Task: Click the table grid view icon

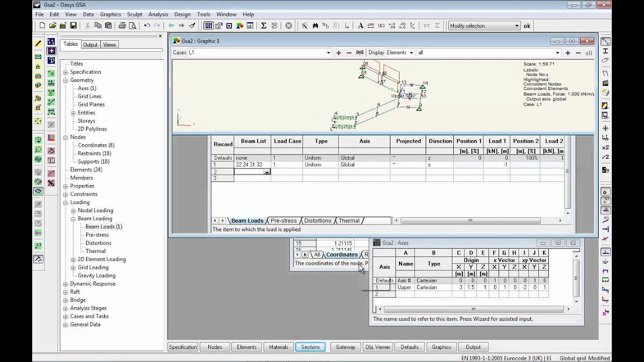Action: coord(208,26)
